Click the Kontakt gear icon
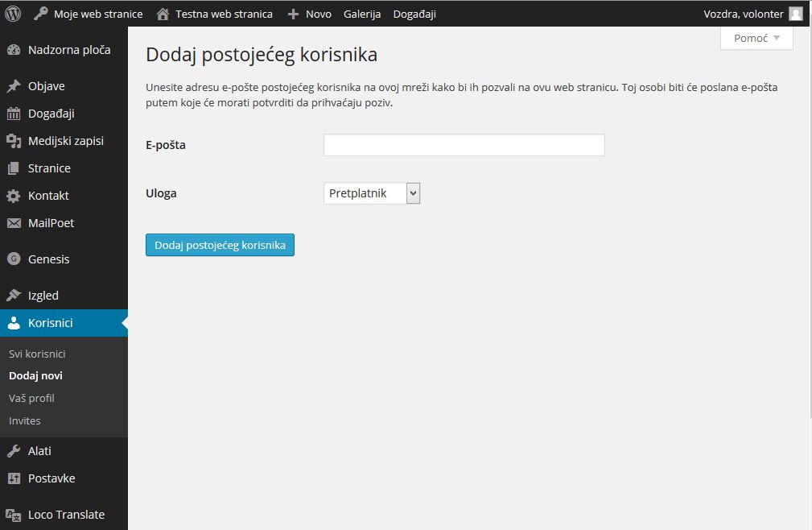This screenshot has height=530, width=812. [14, 196]
